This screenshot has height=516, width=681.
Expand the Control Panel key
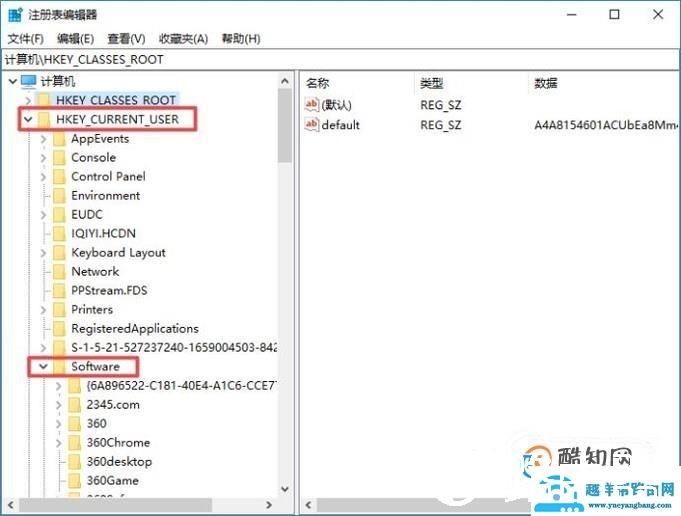click(x=43, y=176)
